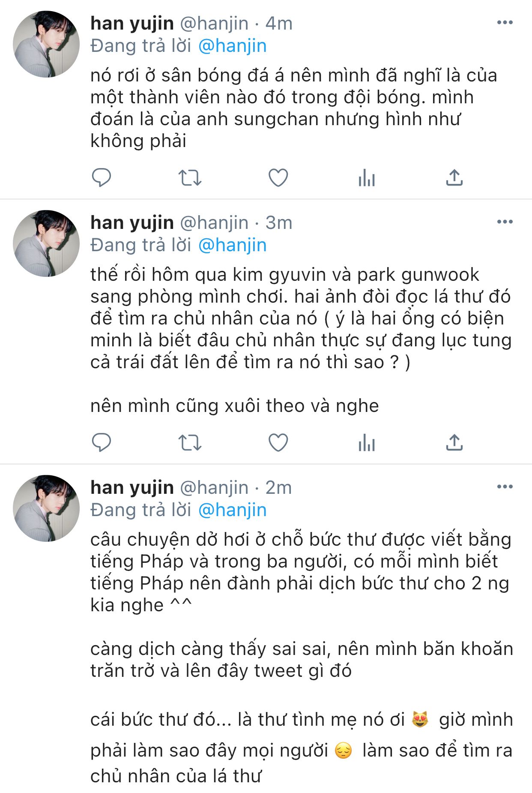Open the 2m tweet about tiếng Pháp letter

tap(301, 658)
